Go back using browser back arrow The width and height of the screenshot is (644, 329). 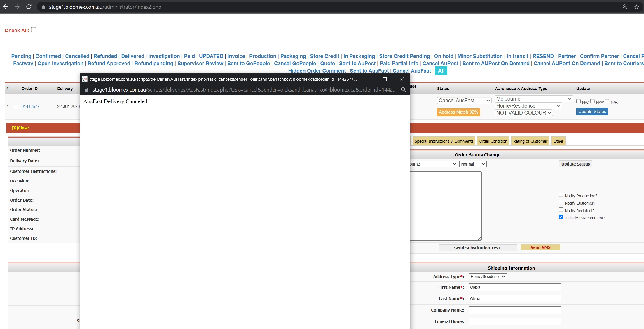pyautogui.click(x=5, y=7)
